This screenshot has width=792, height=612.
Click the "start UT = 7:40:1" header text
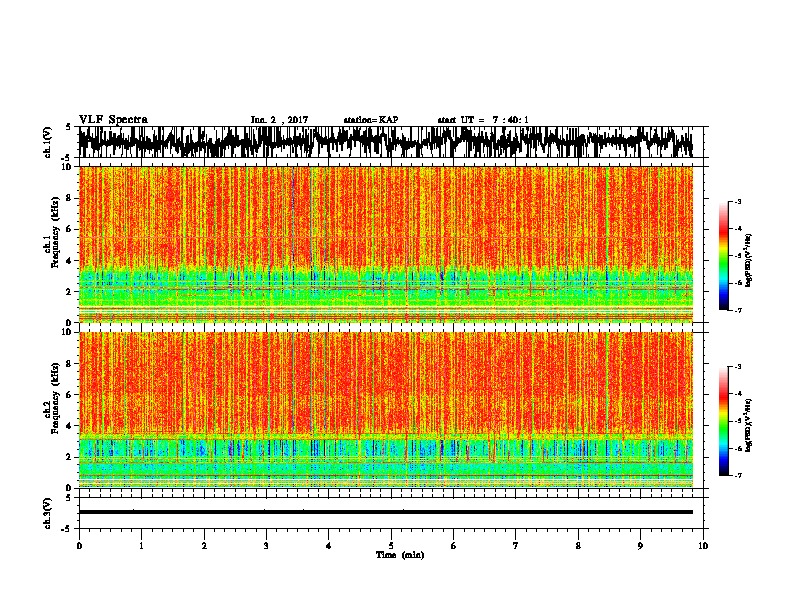pos(483,120)
